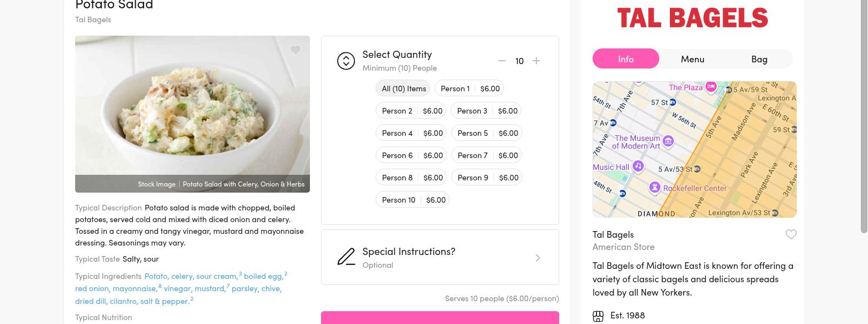Favorite the Potato Salad photo heart icon
This screenshot has width=868, height=324.
[295, 50]
